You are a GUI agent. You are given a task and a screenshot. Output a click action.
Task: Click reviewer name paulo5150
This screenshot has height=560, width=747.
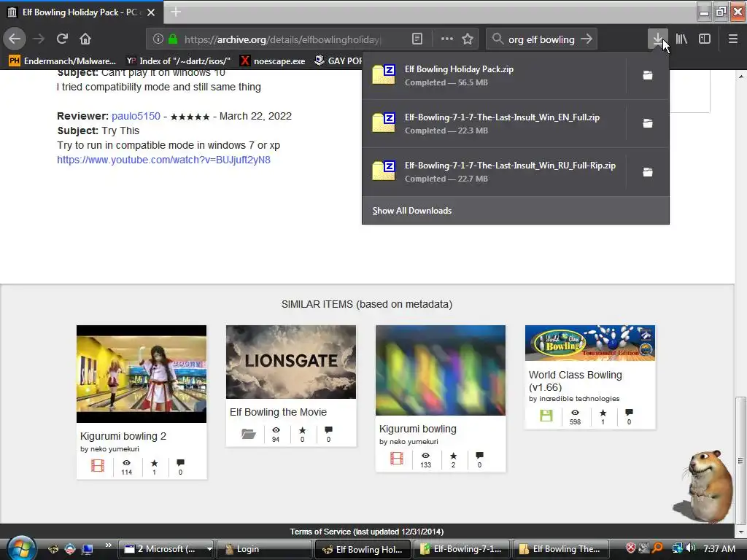click(136, 116)
